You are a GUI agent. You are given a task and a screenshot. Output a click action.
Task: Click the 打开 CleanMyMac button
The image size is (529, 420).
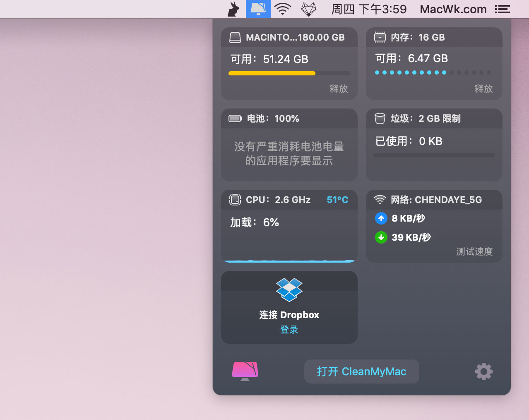[x=361, y=372]
